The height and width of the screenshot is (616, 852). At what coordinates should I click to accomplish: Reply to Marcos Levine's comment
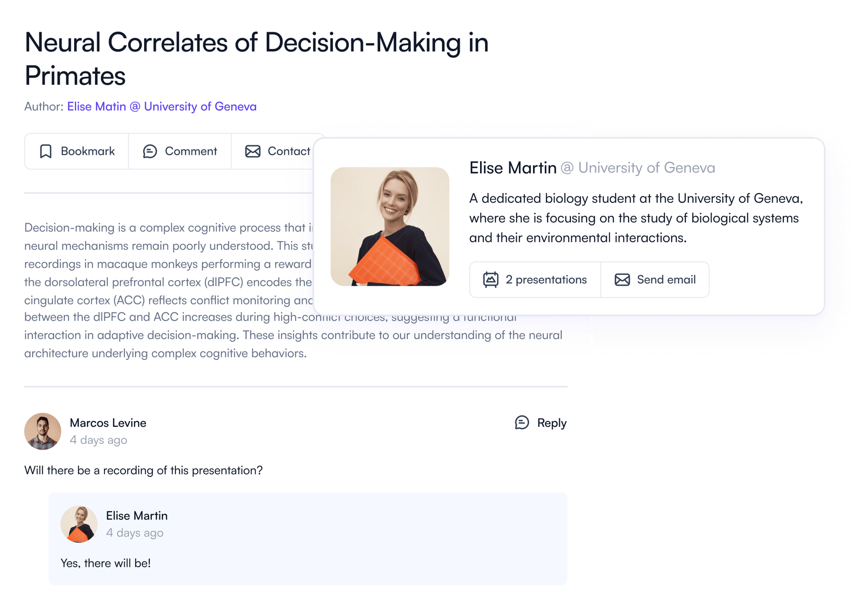[x=551, y=423]
